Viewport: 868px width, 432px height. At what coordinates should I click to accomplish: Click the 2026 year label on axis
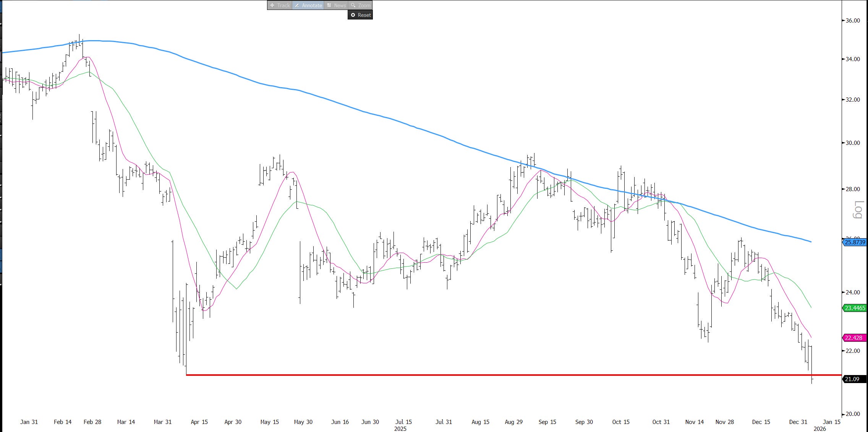point(819,429)
